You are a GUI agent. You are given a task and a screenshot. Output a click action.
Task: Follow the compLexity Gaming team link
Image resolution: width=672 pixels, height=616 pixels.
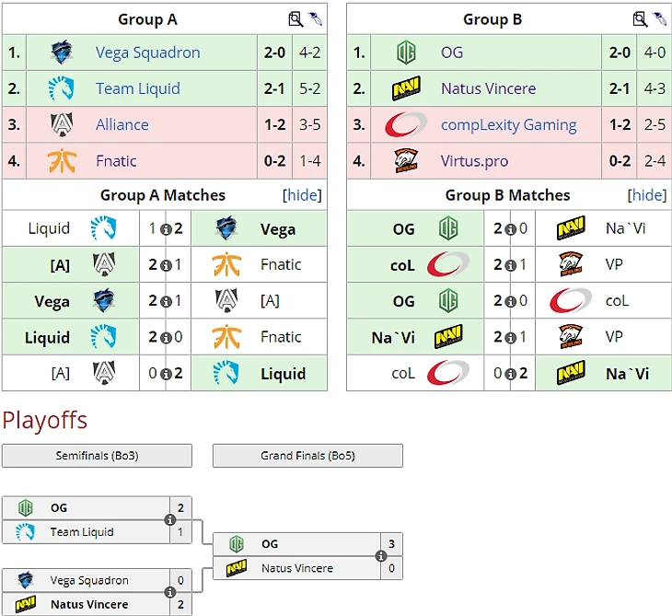point(508,124)
